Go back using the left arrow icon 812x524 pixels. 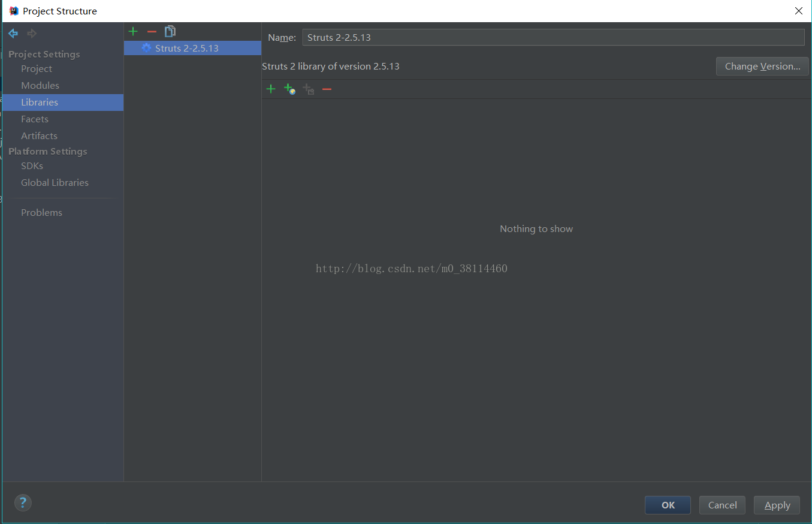(x=13, y=34)
